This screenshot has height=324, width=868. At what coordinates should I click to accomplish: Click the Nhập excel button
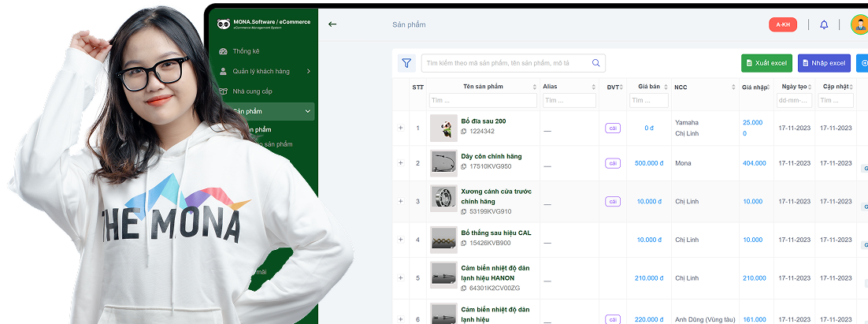coord(824,63)
